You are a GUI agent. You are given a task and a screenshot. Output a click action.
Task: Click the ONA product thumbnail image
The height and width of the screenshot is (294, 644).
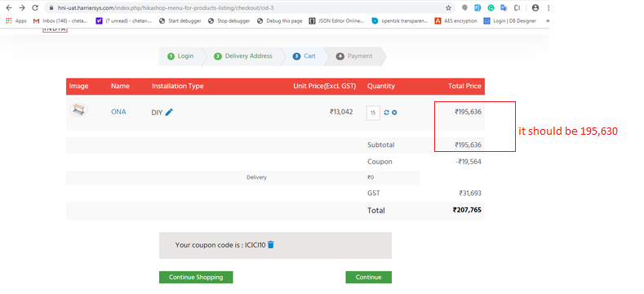tap(78, 109)
